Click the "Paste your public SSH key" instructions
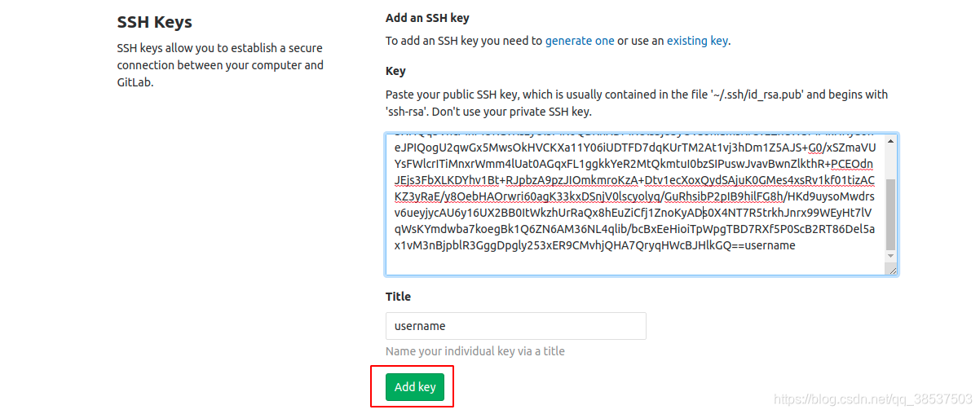The image size is (980, 414). [x=636, y=103]
